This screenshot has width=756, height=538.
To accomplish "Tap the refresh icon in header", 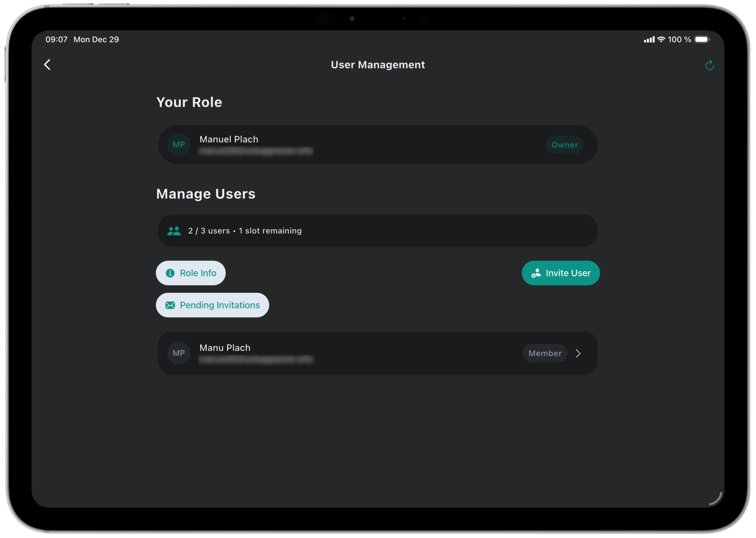I will coord(709,65).
